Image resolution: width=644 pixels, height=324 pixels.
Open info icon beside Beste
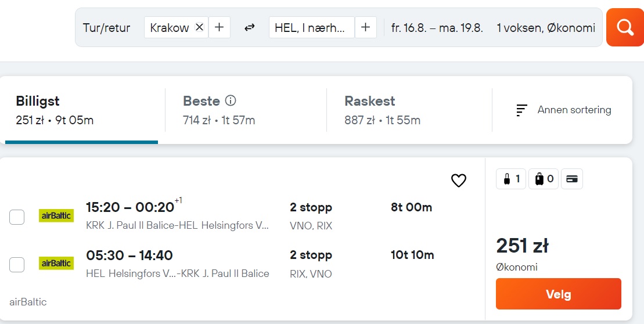tap(231, 100)
